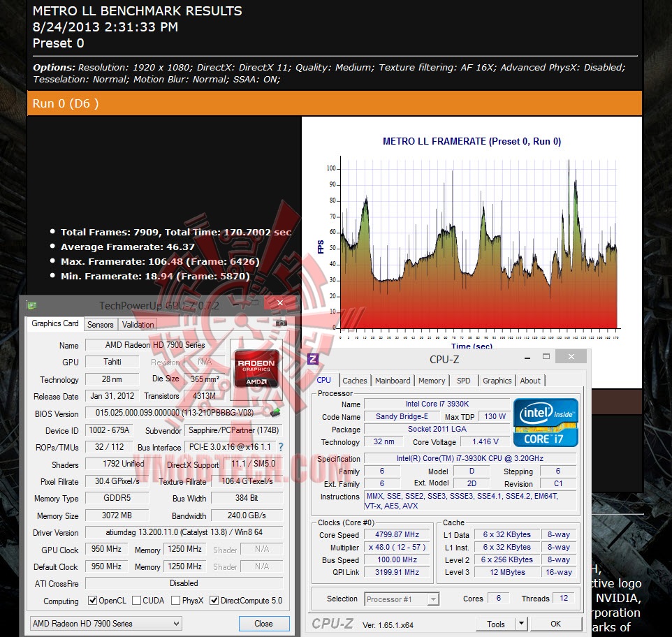Open the Tools dropdown arrow in CPU-Z

click(521, 624)
